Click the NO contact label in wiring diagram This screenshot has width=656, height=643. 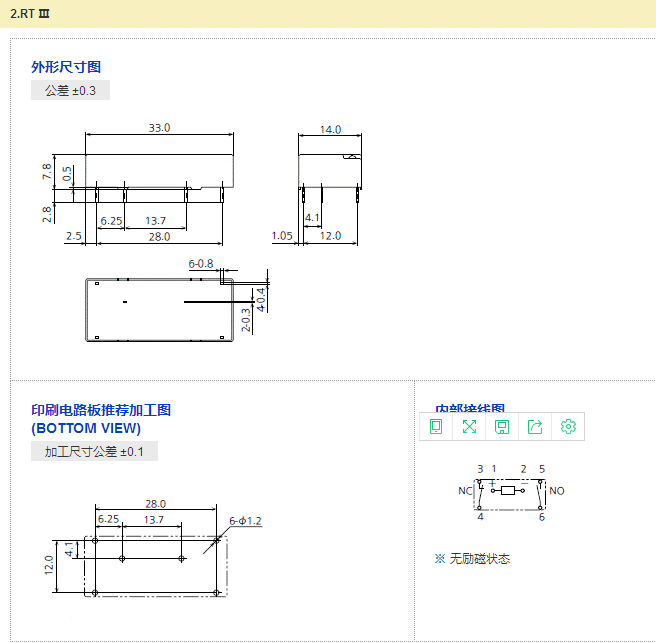(x=557, y=491)
